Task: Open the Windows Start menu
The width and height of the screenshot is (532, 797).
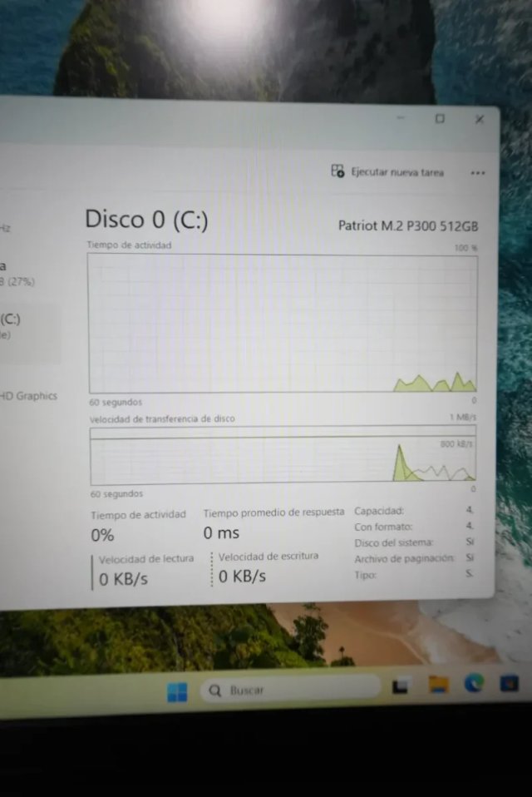Action: 177,692
